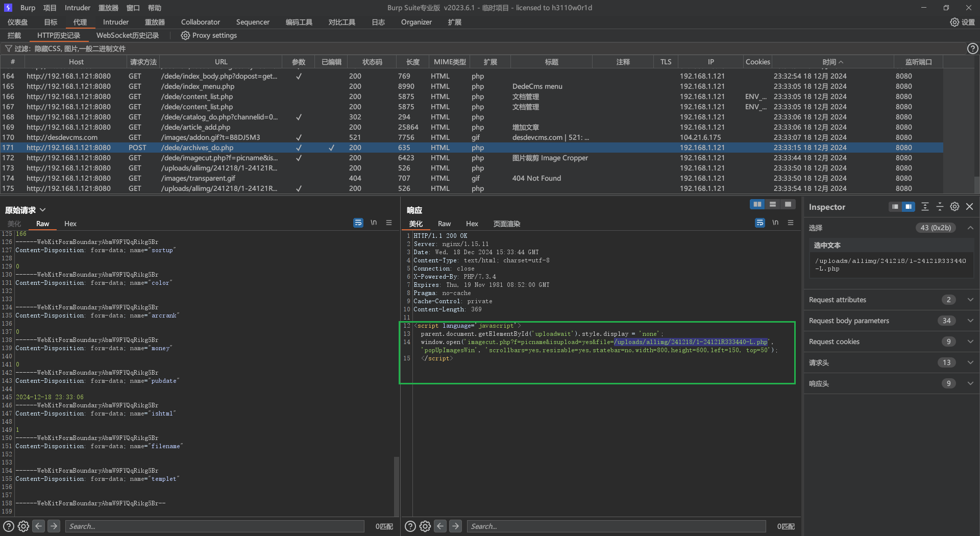980x536 pixels.
Task: Open the 帮助 menu
Action: [155, 8]
